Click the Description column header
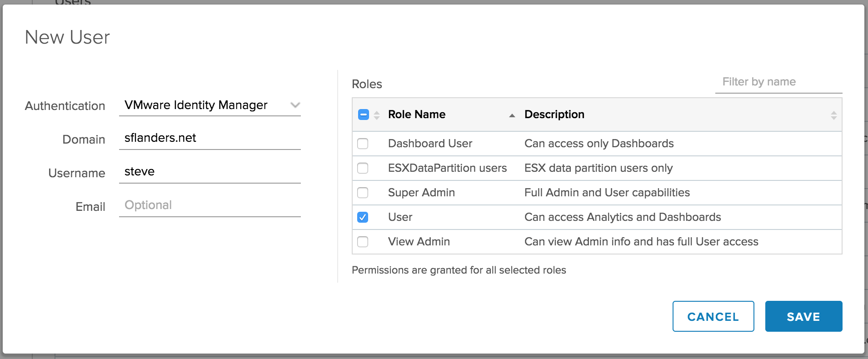868x359 pixels. pyautogui.click(x=554, y=115)
